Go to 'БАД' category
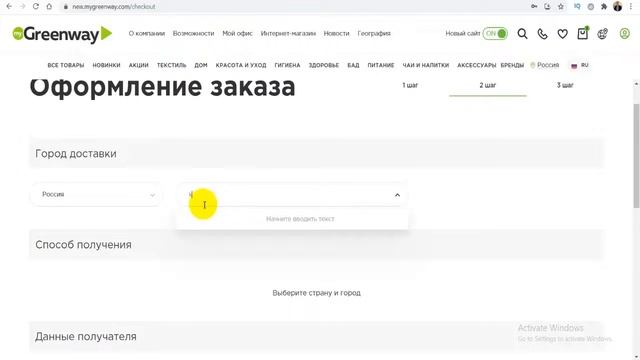Screen dimensions: 640x360 coord(353,65)
